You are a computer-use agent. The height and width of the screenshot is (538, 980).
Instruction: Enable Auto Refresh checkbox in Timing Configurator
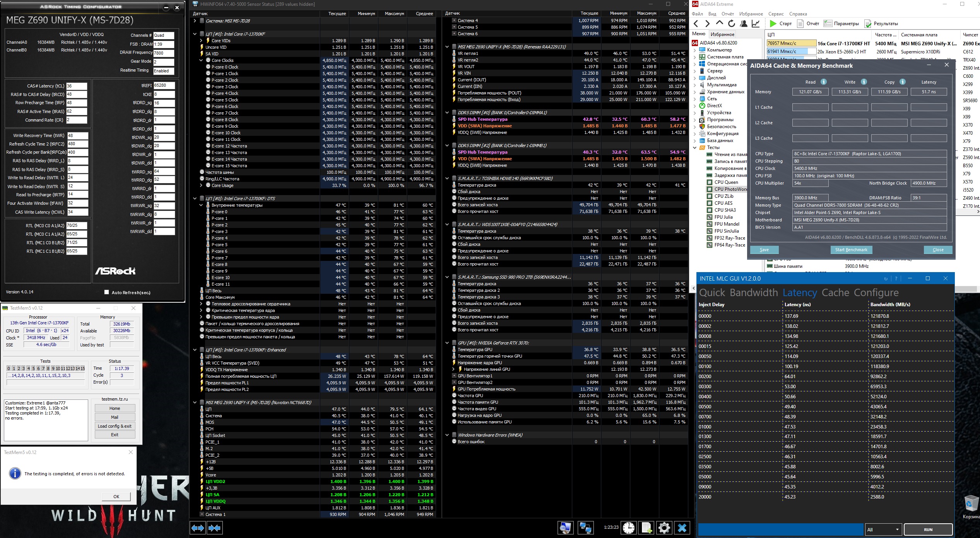pyautogui.click(x=107, y=292)
